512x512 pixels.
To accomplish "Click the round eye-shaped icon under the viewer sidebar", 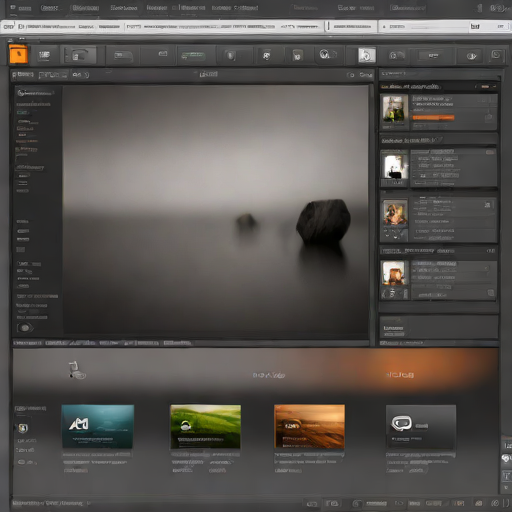I will click(25, 328).
